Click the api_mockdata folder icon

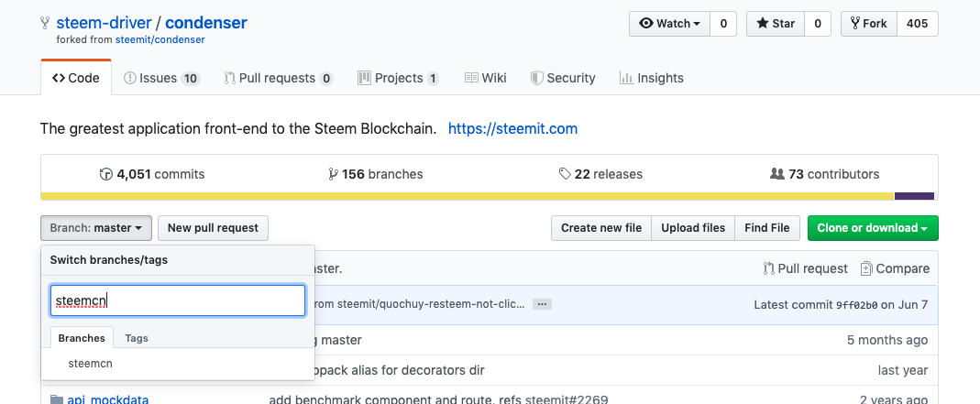point(56,399)
